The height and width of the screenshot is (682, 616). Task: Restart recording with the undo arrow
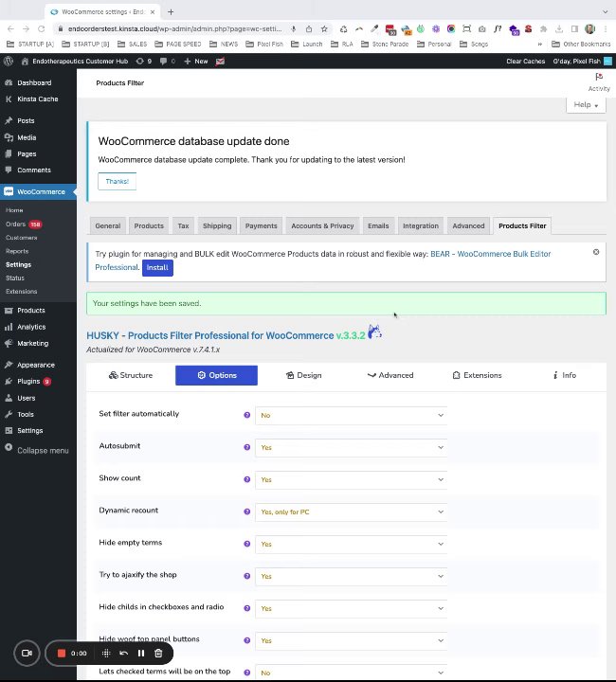[x=123, y=653]
